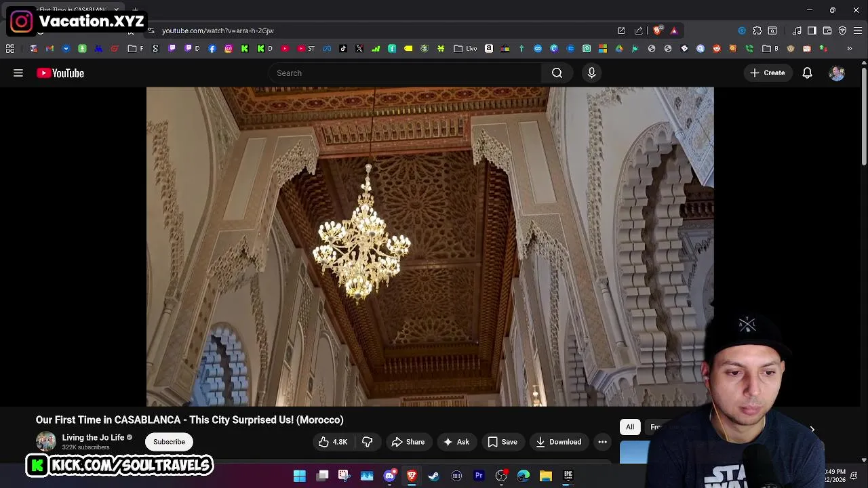The image size is (868, 488).
Task: Open the Windows Start menu
Action: tap(299, 476)
